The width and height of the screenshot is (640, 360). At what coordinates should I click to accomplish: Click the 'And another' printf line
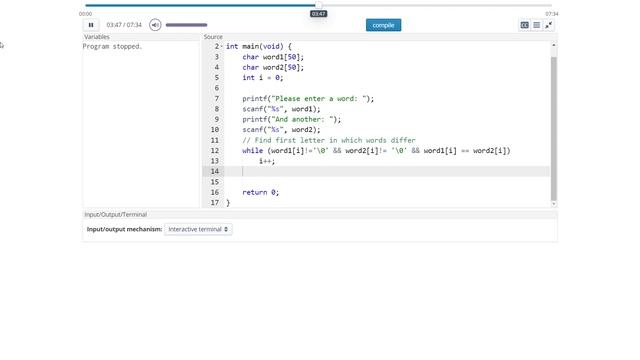pyautogui.click(x=291, y=119)
